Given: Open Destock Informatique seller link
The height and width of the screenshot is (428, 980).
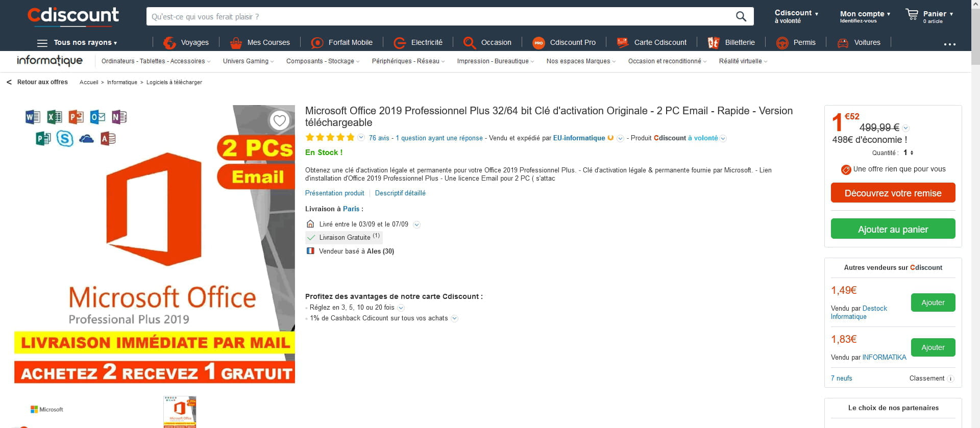Looking at the screenshot, I should click(859, 312).
